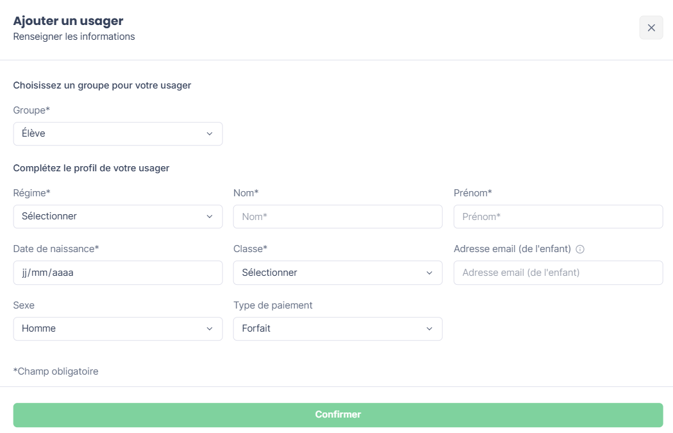Click the green Confirmer button

coord(338,415)
